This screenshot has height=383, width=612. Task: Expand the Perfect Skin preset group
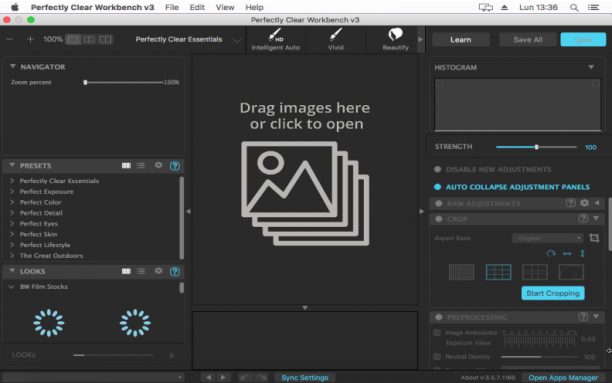click(x=12, y=234)
